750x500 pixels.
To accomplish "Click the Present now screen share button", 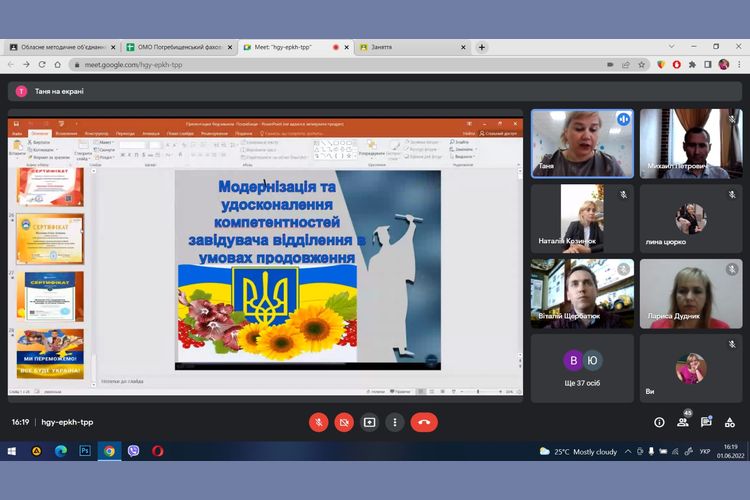I will [x=369, y=422].
